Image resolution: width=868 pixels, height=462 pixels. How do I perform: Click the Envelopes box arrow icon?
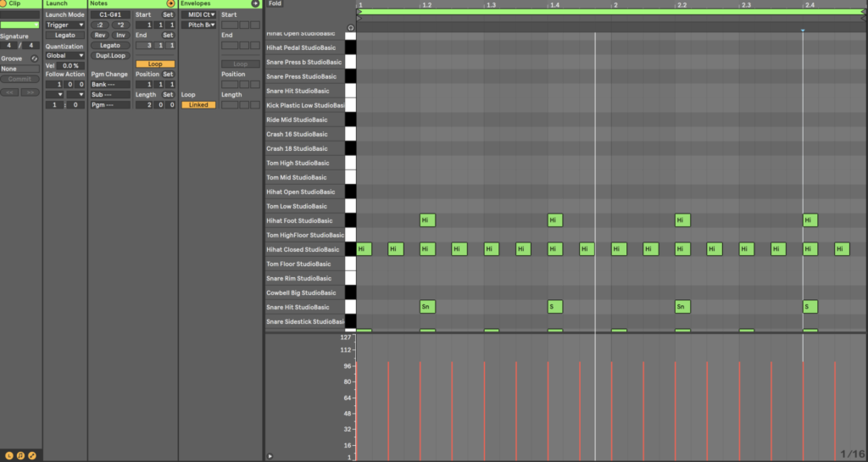click(256, 4)
